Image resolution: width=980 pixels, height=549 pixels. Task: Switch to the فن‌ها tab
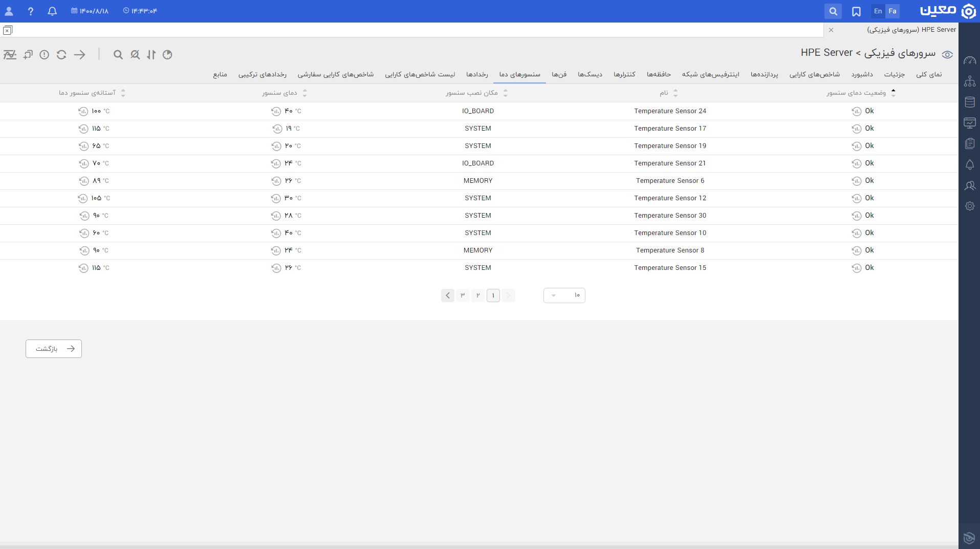coord(559,75)
